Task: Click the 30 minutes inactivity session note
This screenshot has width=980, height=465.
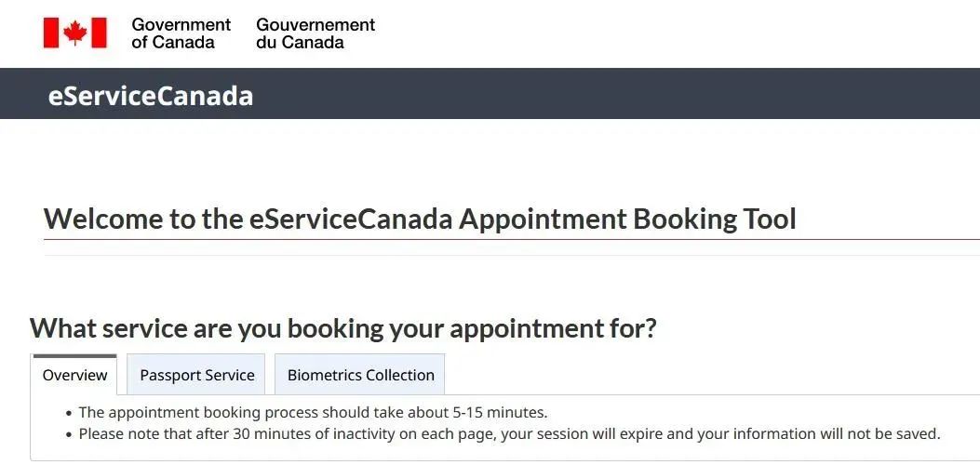Action: [509, 433]
